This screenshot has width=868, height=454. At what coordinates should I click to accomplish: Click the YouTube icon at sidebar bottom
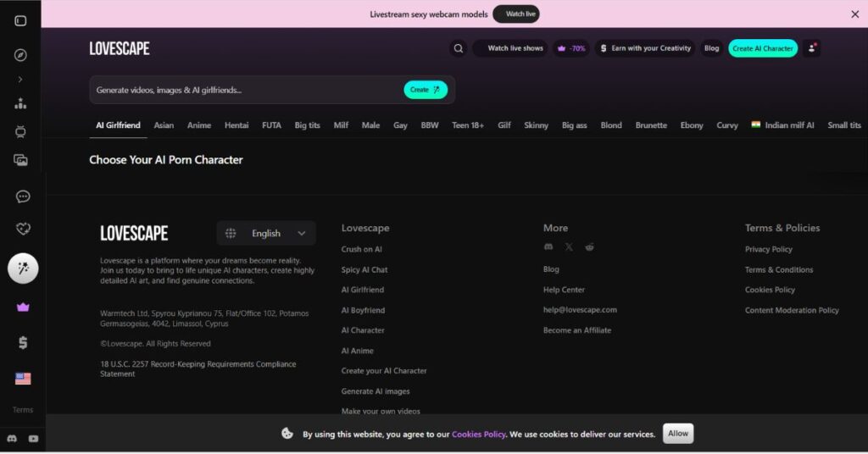[34, 439]
